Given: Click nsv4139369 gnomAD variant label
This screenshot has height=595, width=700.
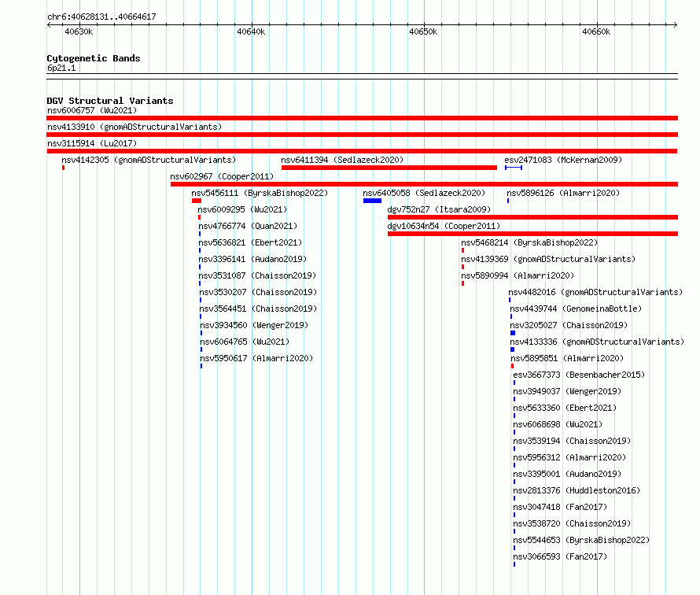Looking at the screenshot, I should point(548,259).
